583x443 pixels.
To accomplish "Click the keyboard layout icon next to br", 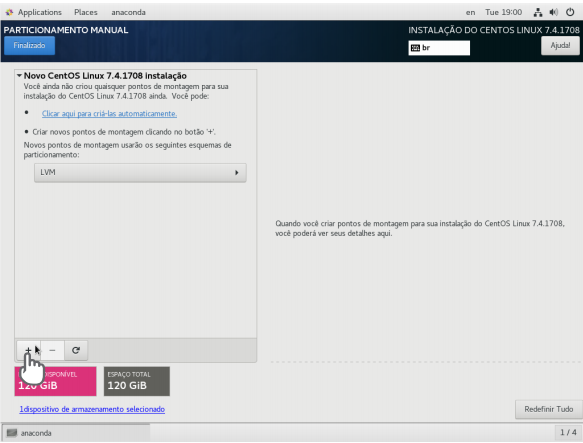I will coord(415,48).
